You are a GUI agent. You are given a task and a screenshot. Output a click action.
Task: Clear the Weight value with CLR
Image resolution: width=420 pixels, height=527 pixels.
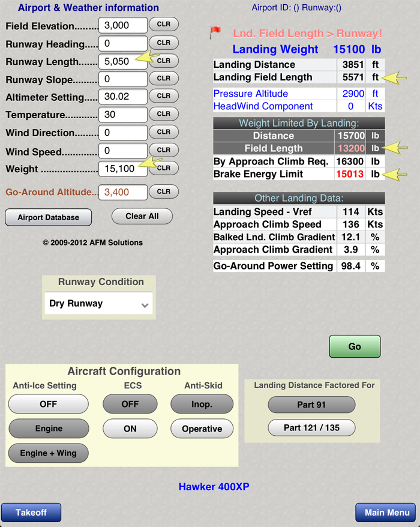(x=163, y=168)
